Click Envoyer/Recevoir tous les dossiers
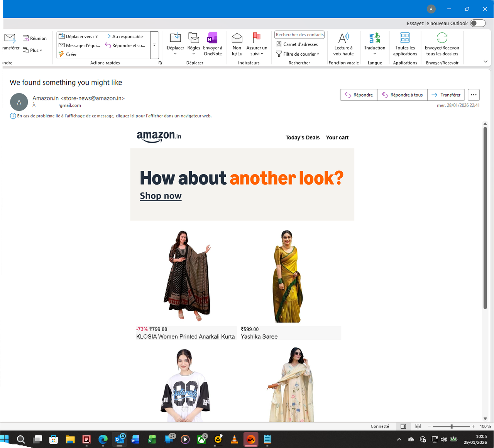Screen dimensions: 494x448 tap(442, 44)
